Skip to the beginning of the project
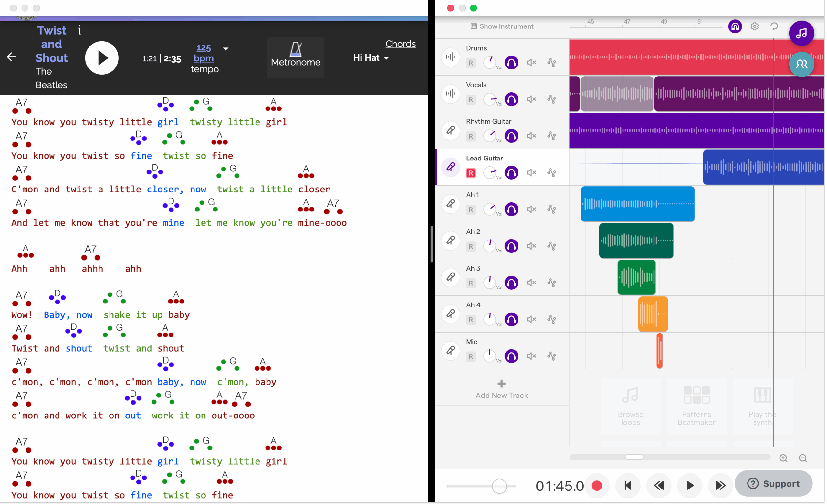The image size is (827, 504). coord(628,486)
